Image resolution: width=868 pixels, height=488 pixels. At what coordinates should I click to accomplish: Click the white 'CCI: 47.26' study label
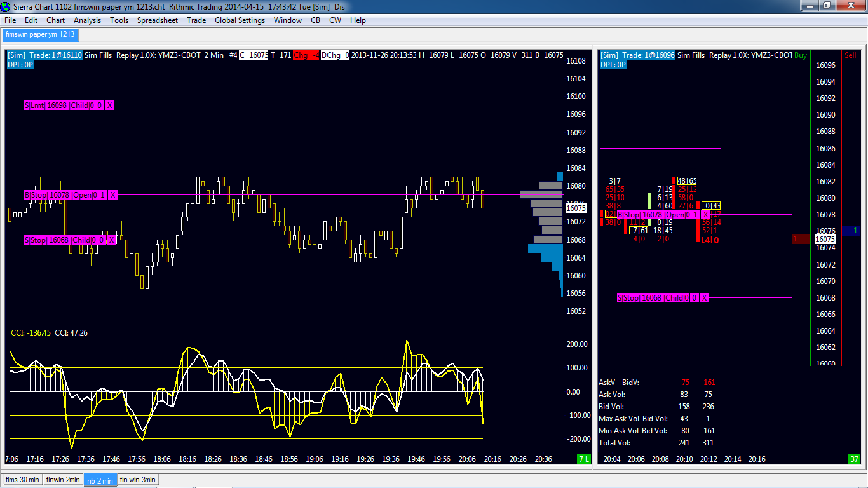(71, 332)
